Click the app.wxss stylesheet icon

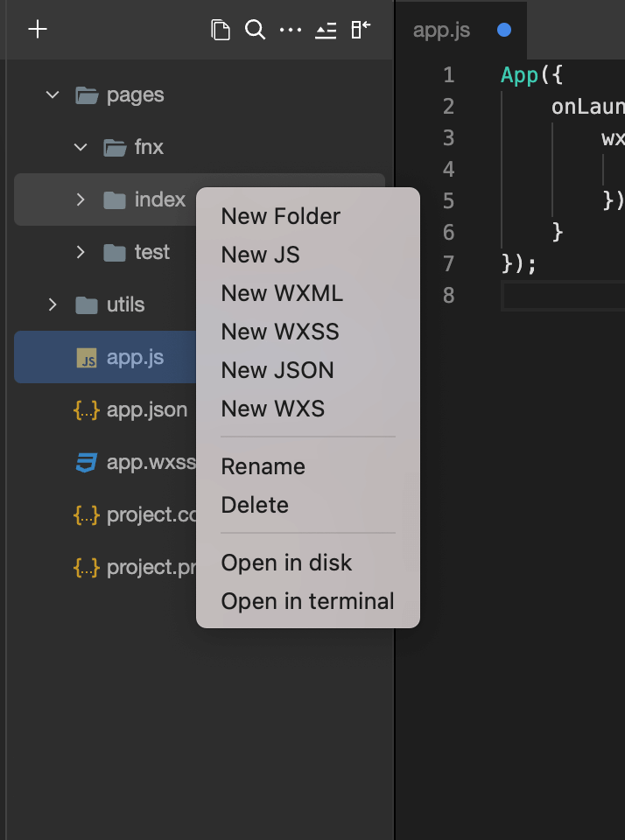86,462
